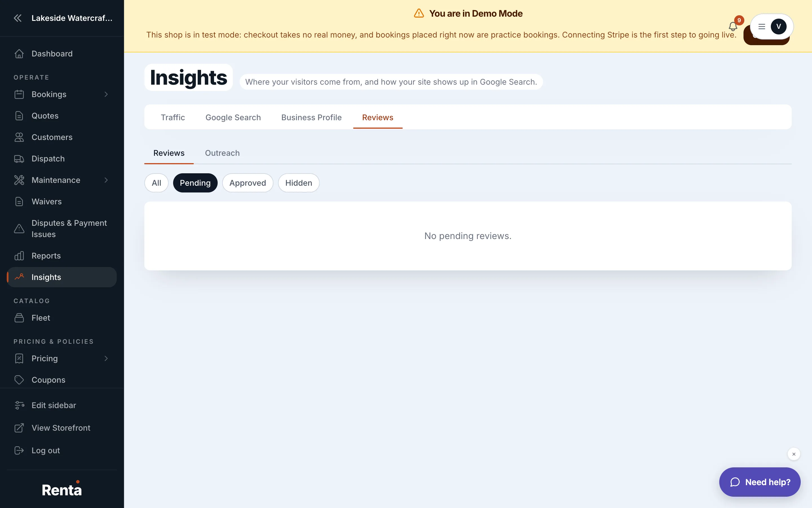Click the Edit sidebar sliders icon
812x508 pixels.
(x=19, y=405)
